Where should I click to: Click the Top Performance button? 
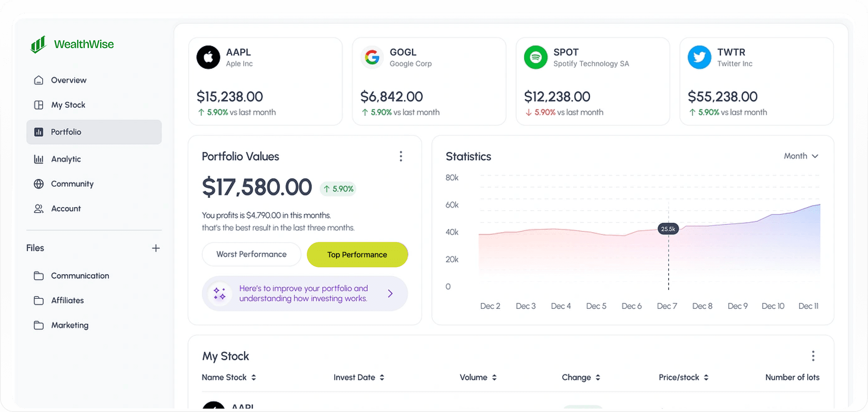[x=357, y=255]
